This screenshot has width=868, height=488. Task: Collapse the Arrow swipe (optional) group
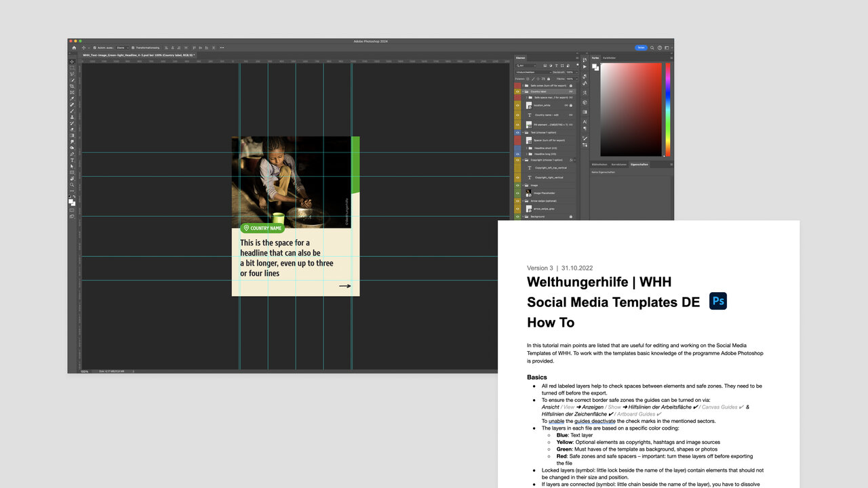coord(523,201)
